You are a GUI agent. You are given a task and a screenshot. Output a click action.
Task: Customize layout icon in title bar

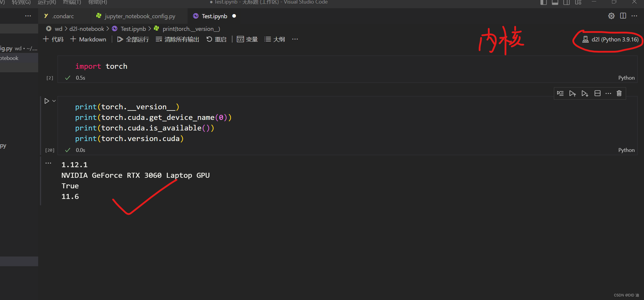click(578, 2)
